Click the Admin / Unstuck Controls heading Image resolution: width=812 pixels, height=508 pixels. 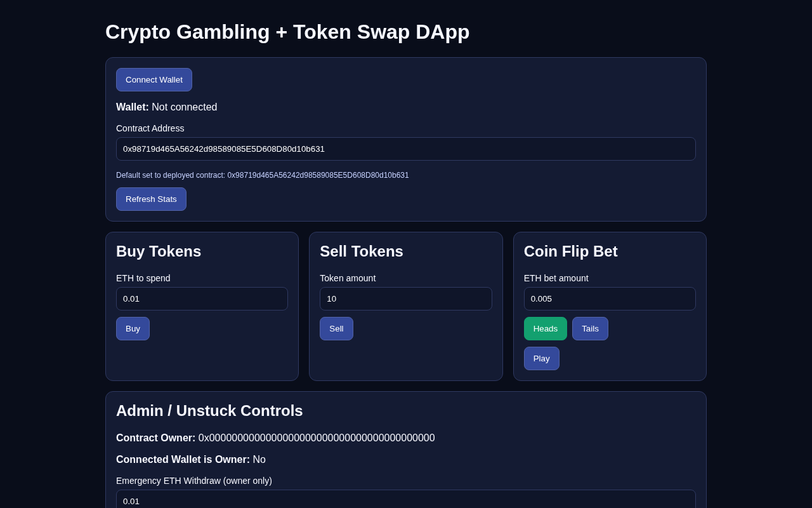(209, 411)
